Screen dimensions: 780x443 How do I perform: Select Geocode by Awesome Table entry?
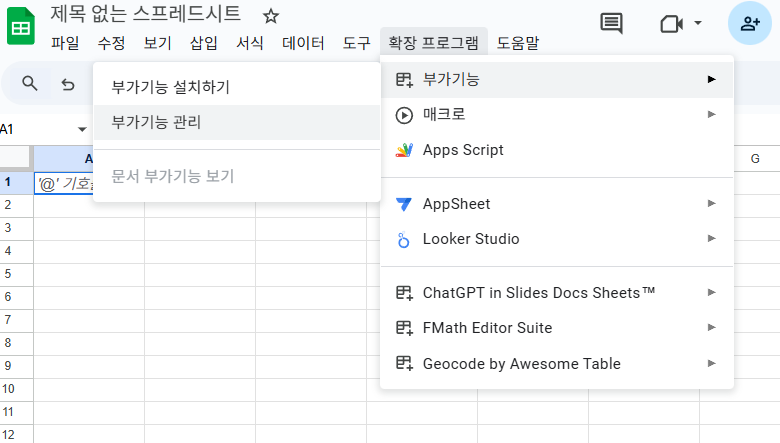pos(557,364)
